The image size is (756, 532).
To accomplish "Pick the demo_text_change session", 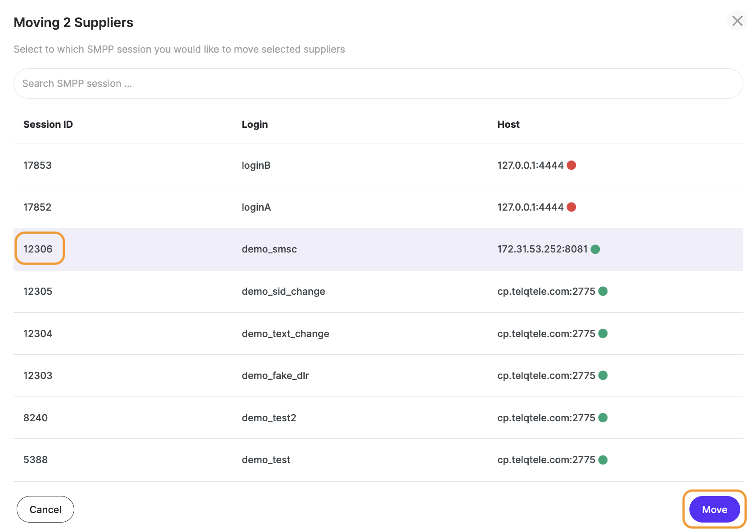I will tap(285, 334).
